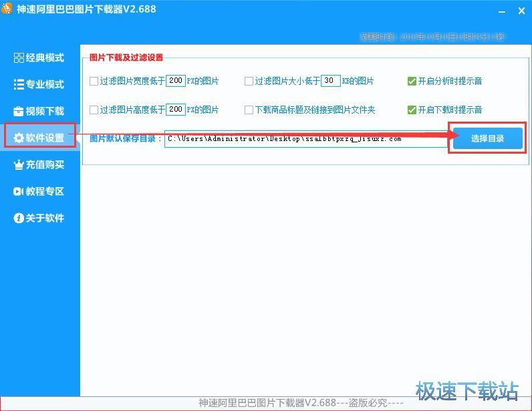Disable 开启下载时提示音 checkbox
The height and width of the screenshot is (411, 532).
[x=412, y=110]
